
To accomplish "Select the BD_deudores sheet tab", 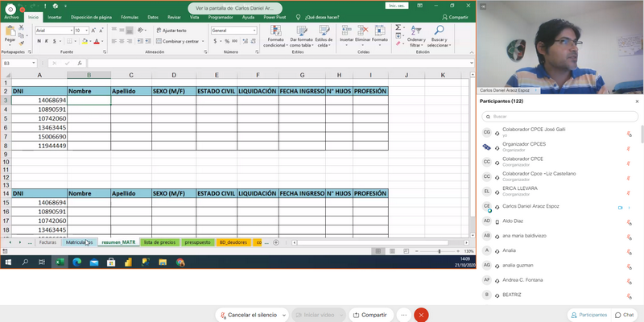I will (x=233, y=242).
